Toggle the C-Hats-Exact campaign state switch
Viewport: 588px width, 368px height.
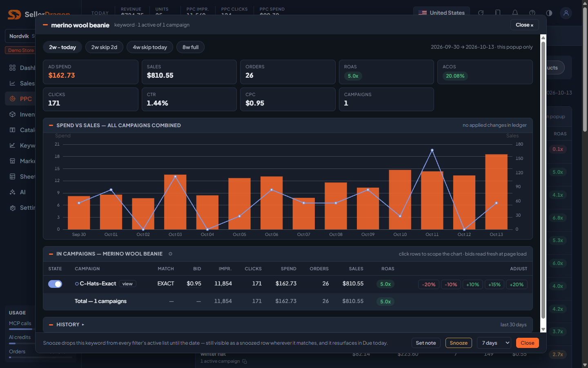(x=55, y=284)
